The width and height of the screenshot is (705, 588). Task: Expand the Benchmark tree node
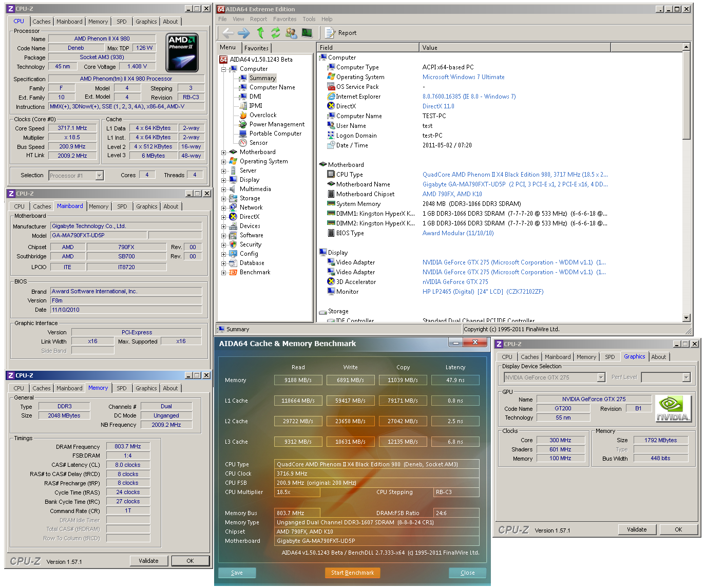pos(224,273)
